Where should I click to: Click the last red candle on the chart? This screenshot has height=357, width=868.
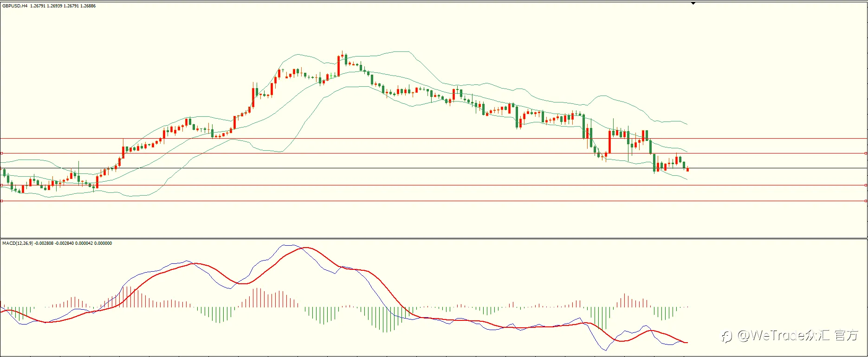click(x=687, y=170)
